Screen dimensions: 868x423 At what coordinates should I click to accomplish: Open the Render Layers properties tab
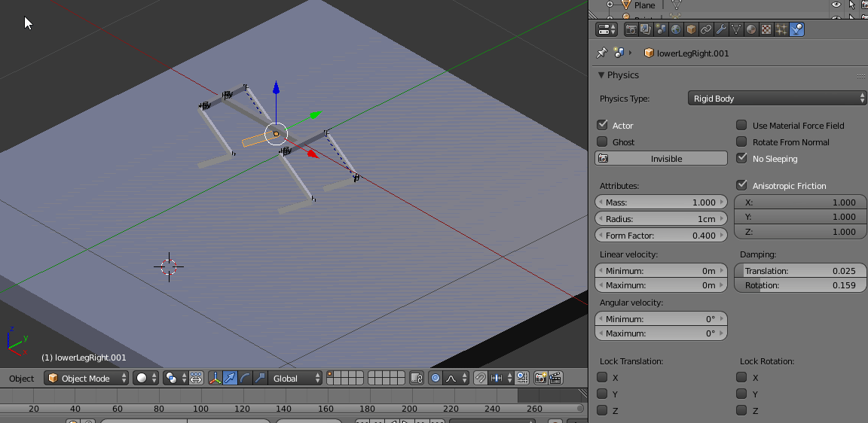click(x=646, y=29)
